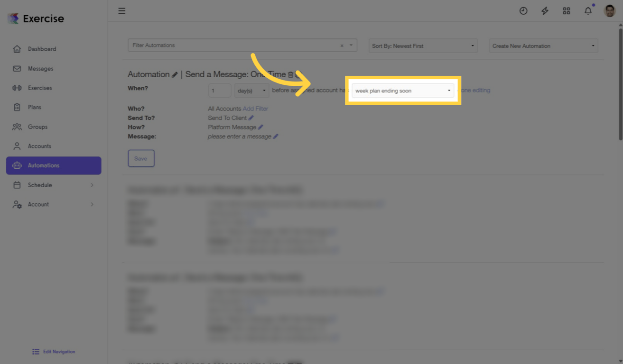Click the 'How?' label
623x364 pixels.
coord(136,127)
